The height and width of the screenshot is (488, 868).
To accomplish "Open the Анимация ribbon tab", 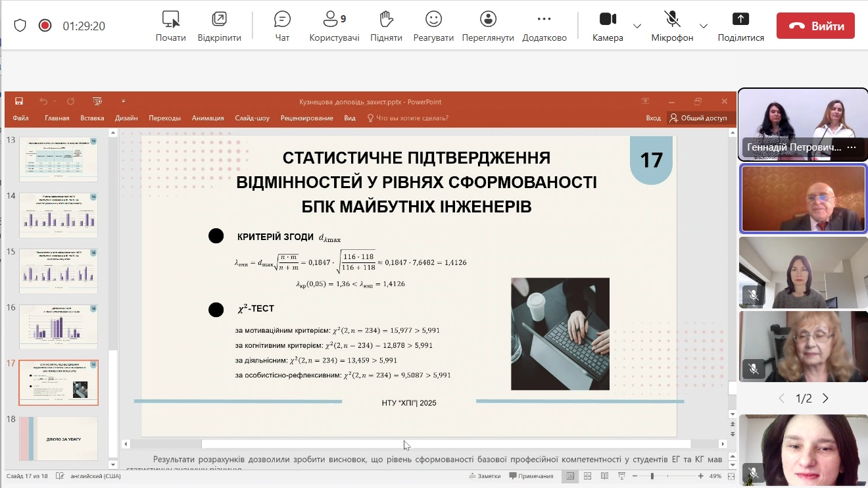I will (x=208, y=118).
